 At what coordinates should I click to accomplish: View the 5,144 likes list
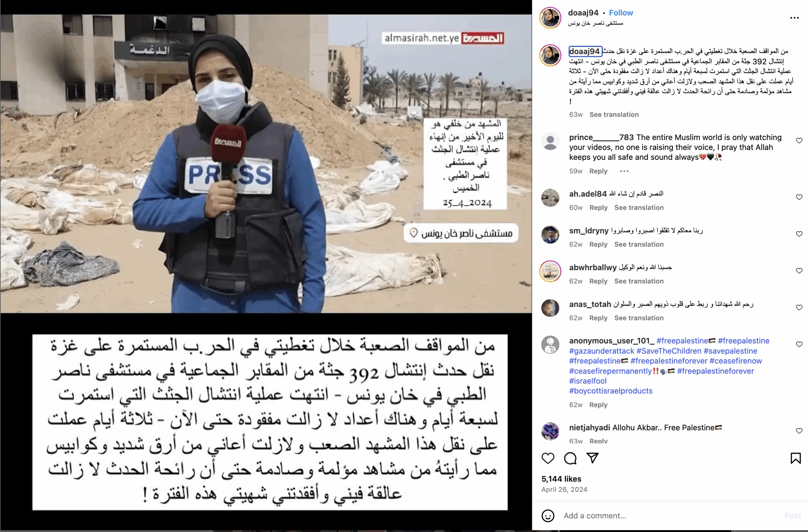point(561,479)
